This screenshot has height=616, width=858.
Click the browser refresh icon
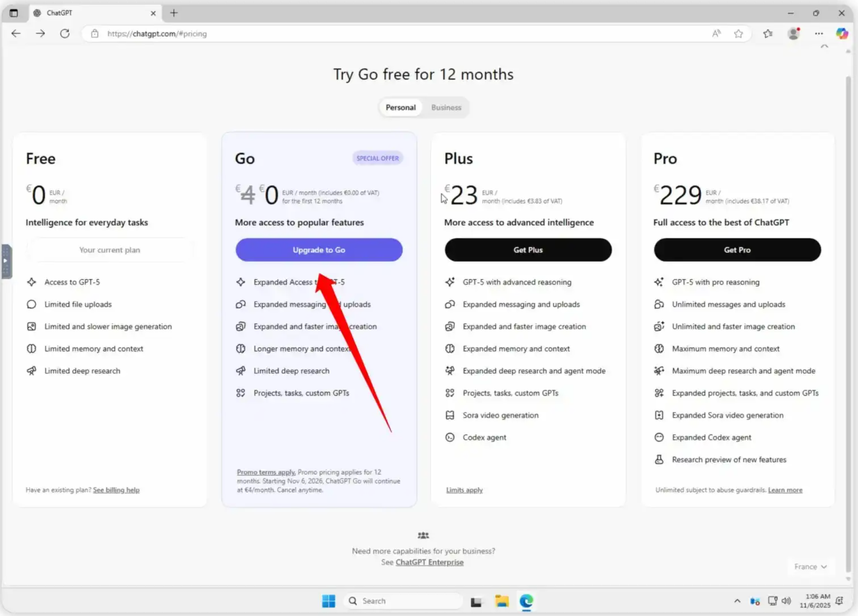[x=65, y=33]
